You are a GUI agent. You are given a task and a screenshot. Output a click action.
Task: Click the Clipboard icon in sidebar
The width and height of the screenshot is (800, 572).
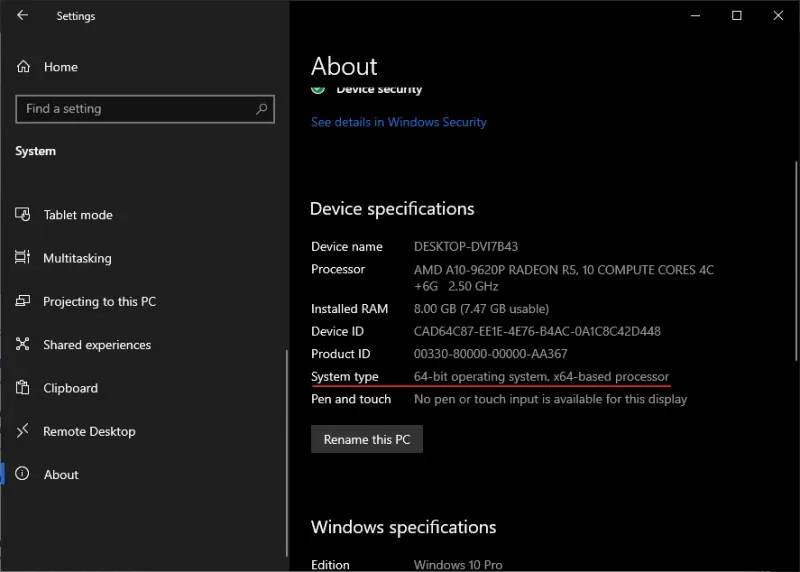tap(23, 388)
